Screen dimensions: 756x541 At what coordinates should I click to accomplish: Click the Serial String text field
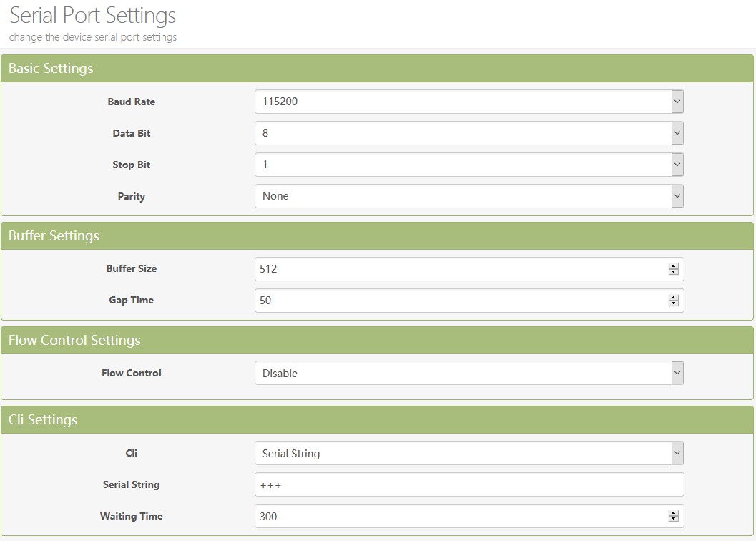(x=468, y=484)
